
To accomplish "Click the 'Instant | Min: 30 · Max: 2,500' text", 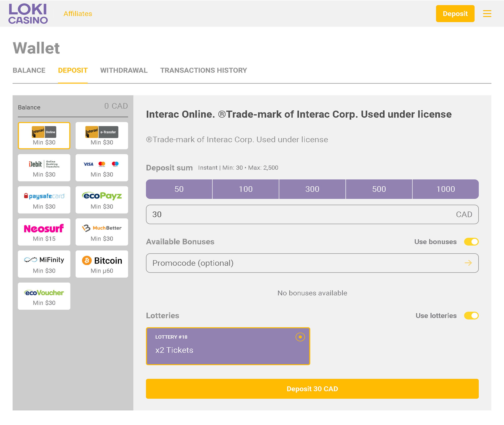I will pyautogui.click(x=238, y=168).
